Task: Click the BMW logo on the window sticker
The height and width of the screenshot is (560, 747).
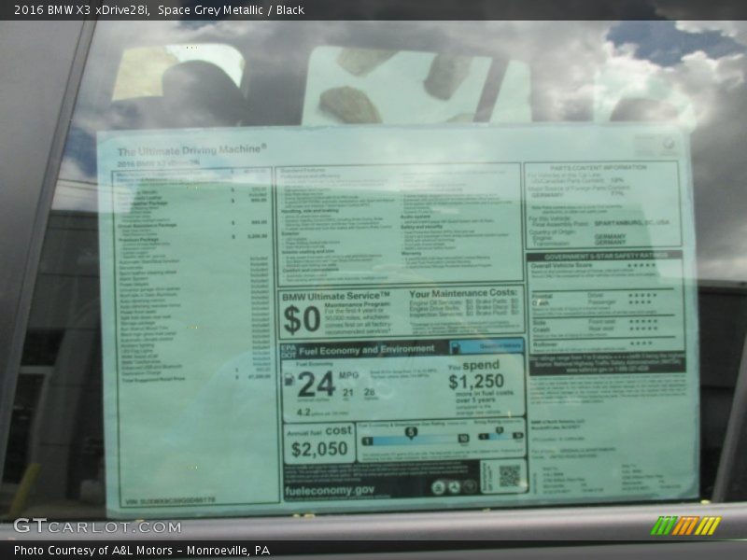Action: 667,145
